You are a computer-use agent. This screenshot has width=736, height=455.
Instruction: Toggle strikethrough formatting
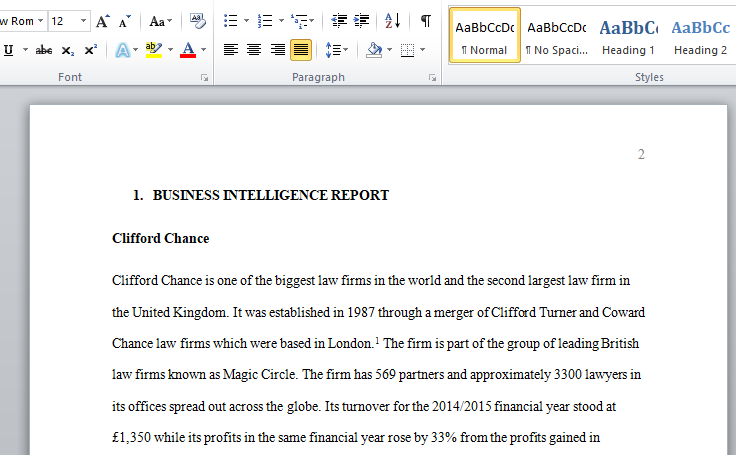click(x=44, y=50)
